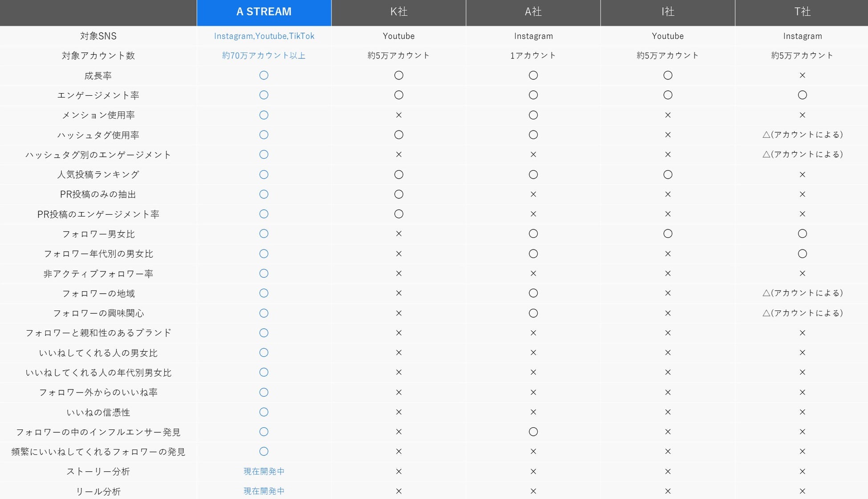Click A STREAM circle in 成長率 row
The image size is (868, 499).
(264, 75)
